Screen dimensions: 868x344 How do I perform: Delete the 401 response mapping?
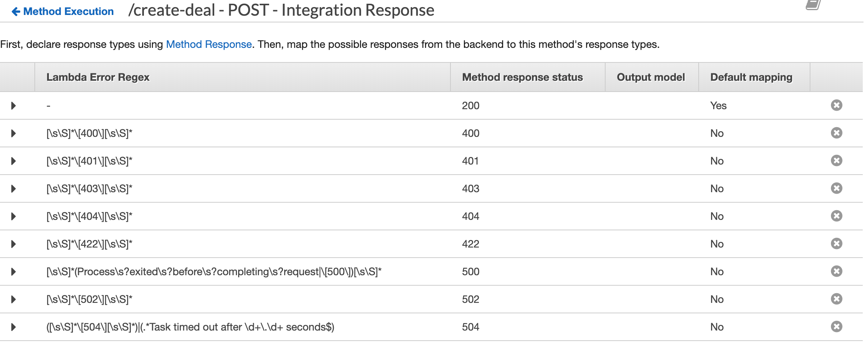tap(836, 161)
